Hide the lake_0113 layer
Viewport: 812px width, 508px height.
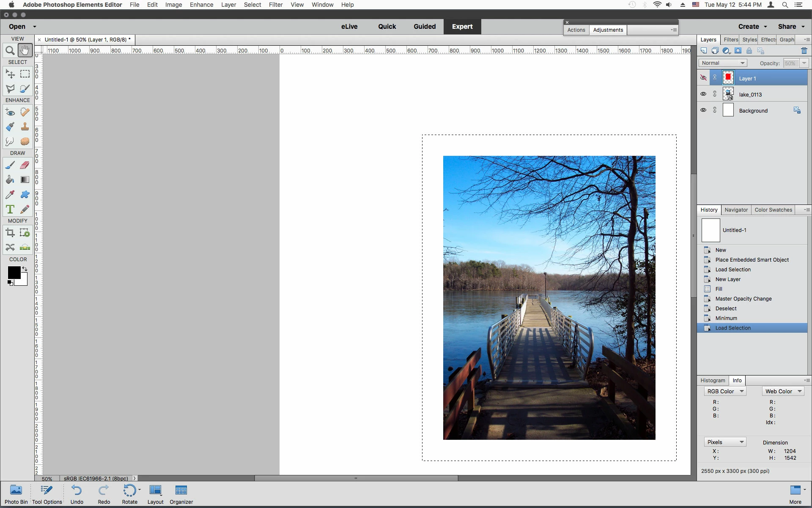click(x=703, y=94)
